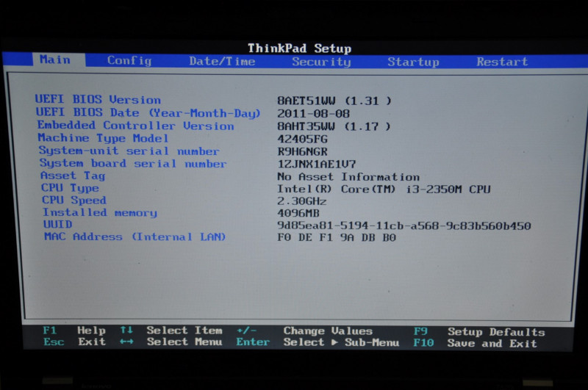The image size is (588, 390).
Task: Click the ThinkPad Setup title
Action: (299, 48)
